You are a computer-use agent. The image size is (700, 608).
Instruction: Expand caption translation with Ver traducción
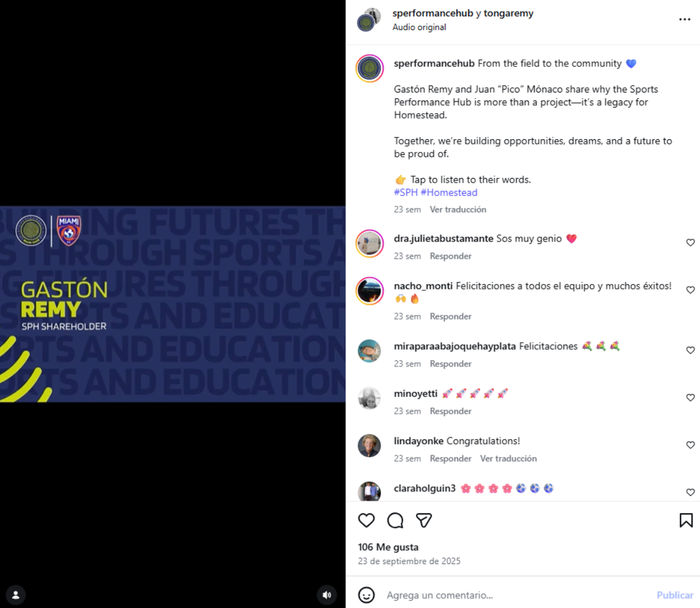pyautogui.click(x=458, y=209)
